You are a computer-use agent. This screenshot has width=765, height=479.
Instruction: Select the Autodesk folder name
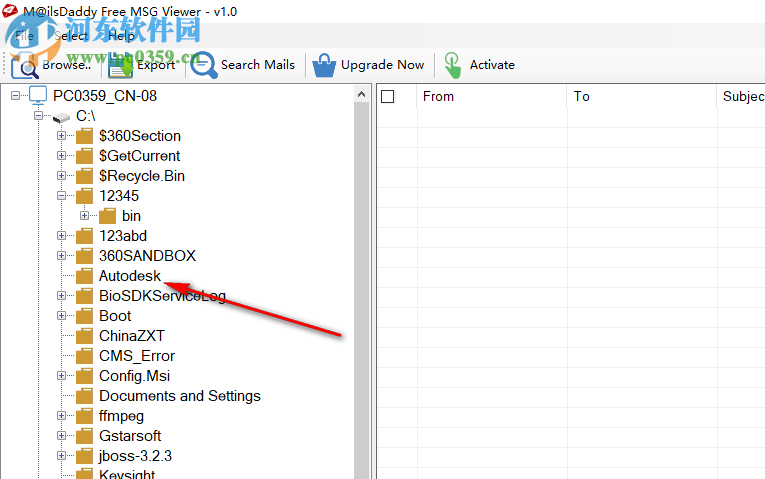pyautogui.click(x=130, y=276)
